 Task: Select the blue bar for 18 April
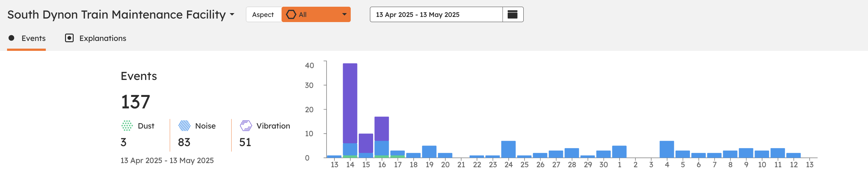pos(413,155)
